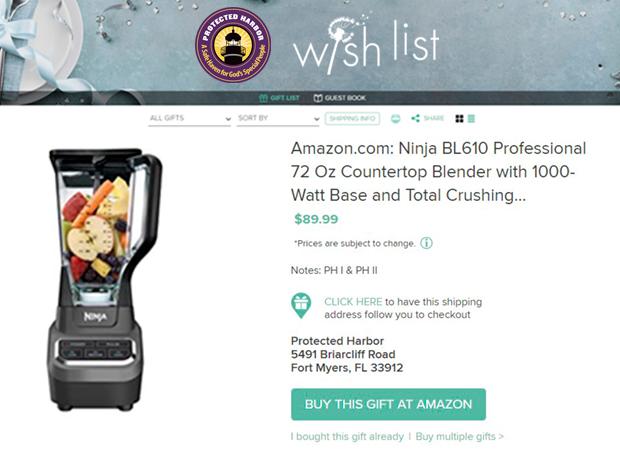This screenshot has width=620, height=450.
Task: Select 'I bought this gift already'
Action: tap(347, 437)
